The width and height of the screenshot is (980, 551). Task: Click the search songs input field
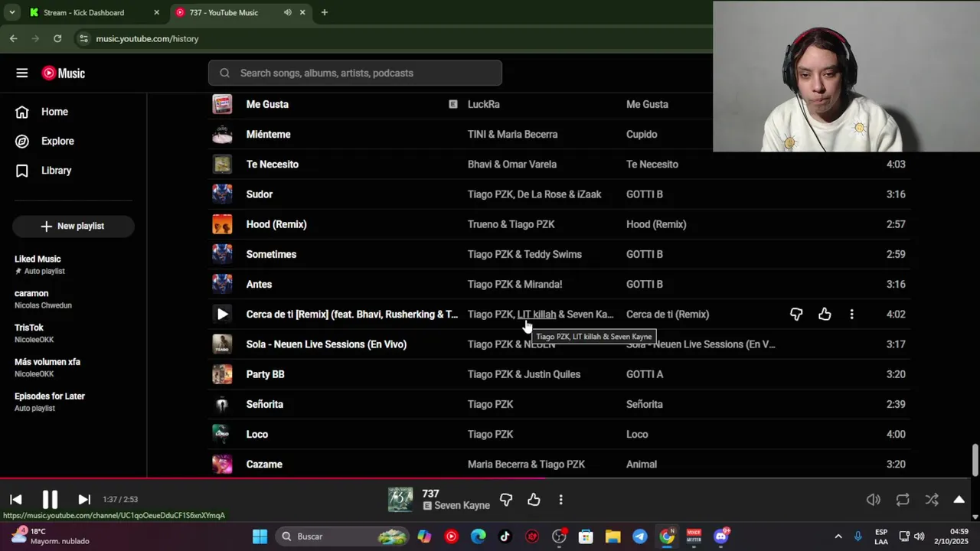[x=354, y=73]
